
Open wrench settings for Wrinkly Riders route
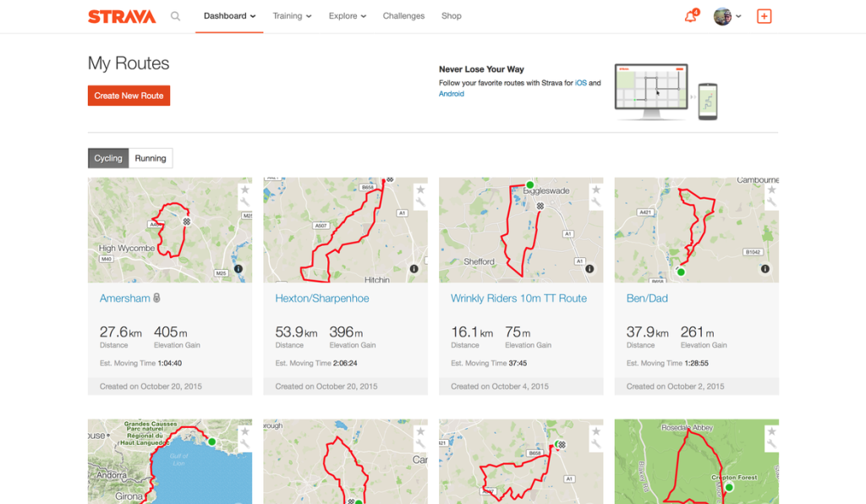(x=596, y=203)
